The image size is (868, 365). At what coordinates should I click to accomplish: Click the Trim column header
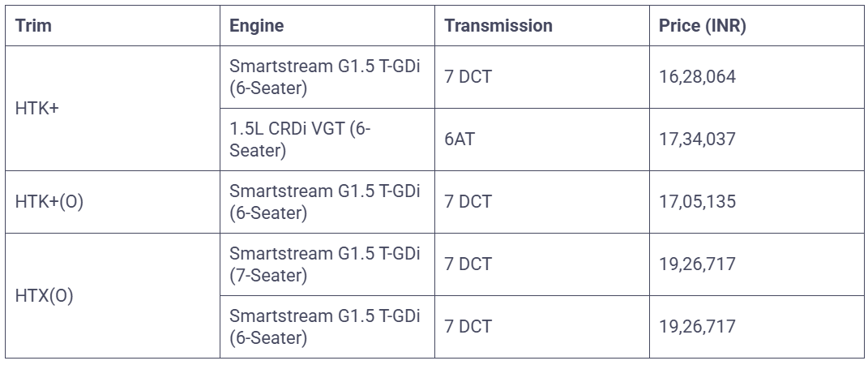[x=33, y=26]
